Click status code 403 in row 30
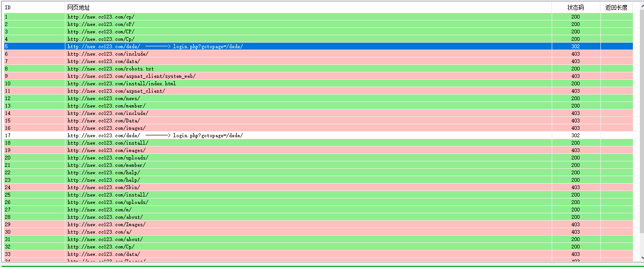 click(x=575, y=232)
